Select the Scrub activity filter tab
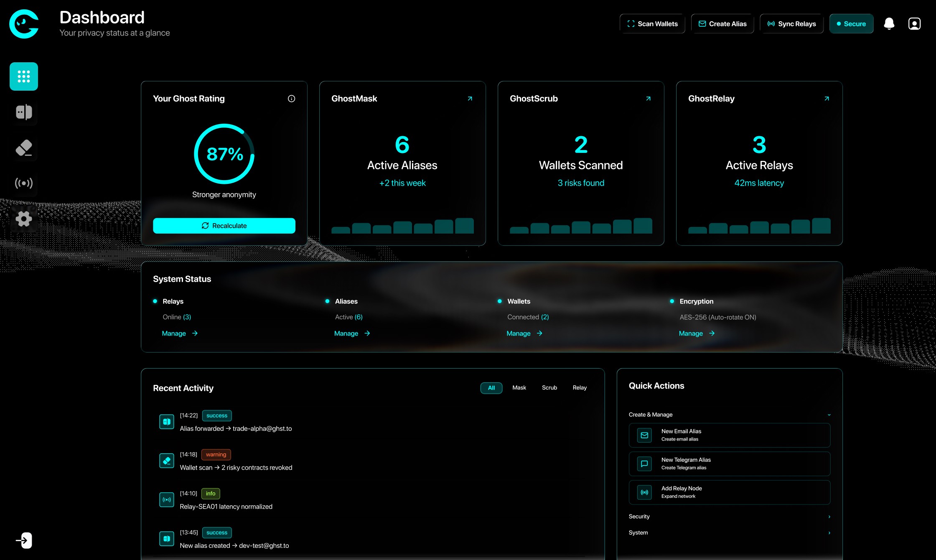 [549, 388]
